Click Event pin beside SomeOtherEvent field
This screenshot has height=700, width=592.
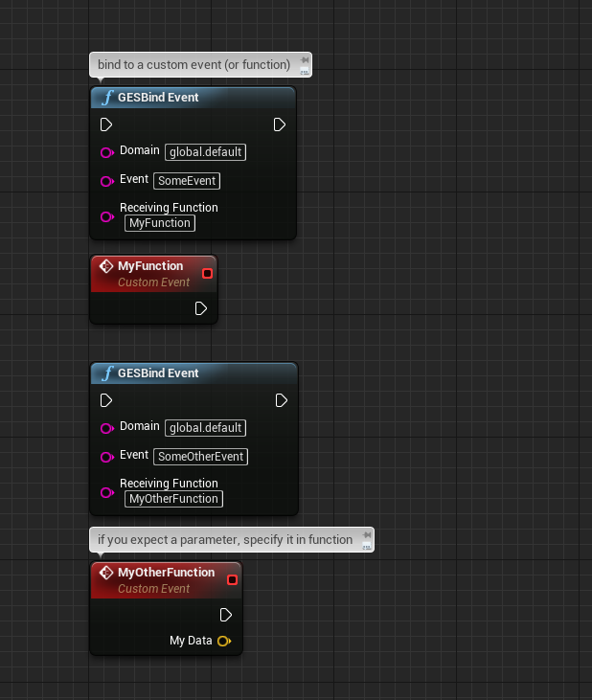point(107,457)
